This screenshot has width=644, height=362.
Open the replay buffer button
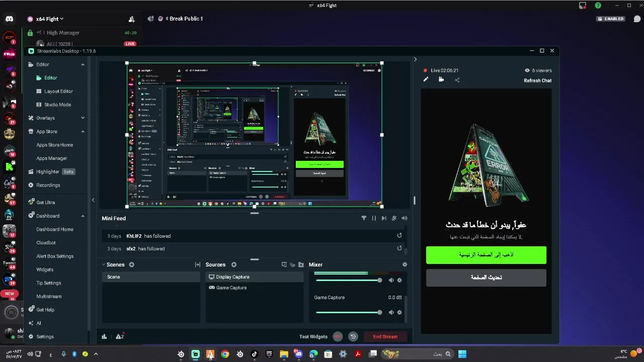353,336
